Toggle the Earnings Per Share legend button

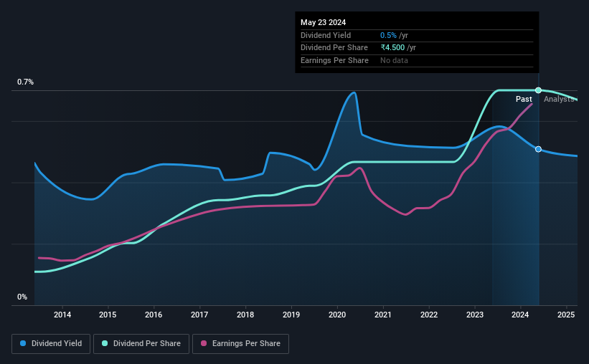241,344
